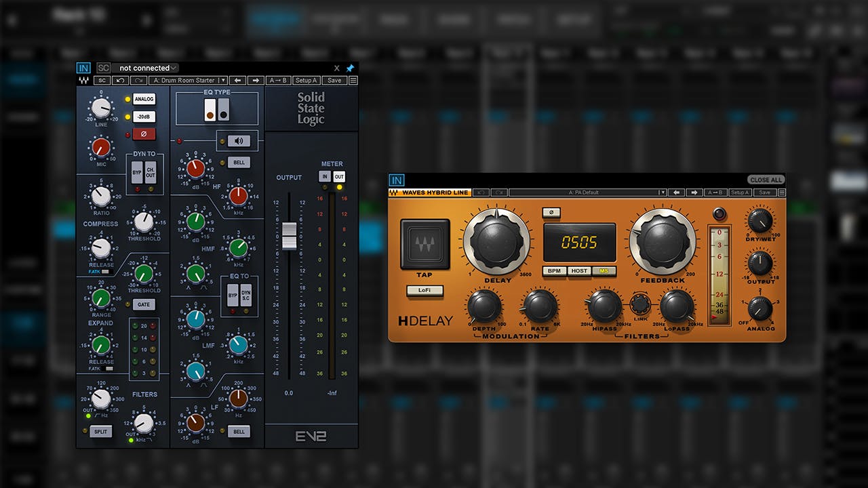The image size is (868, 488).
Task: Toggle the -20dB pad on the SSL input
Action: click(144, 116)
